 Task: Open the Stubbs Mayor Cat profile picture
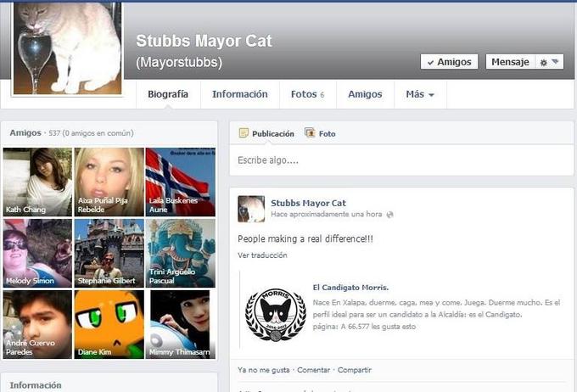[x=67, y=48]
